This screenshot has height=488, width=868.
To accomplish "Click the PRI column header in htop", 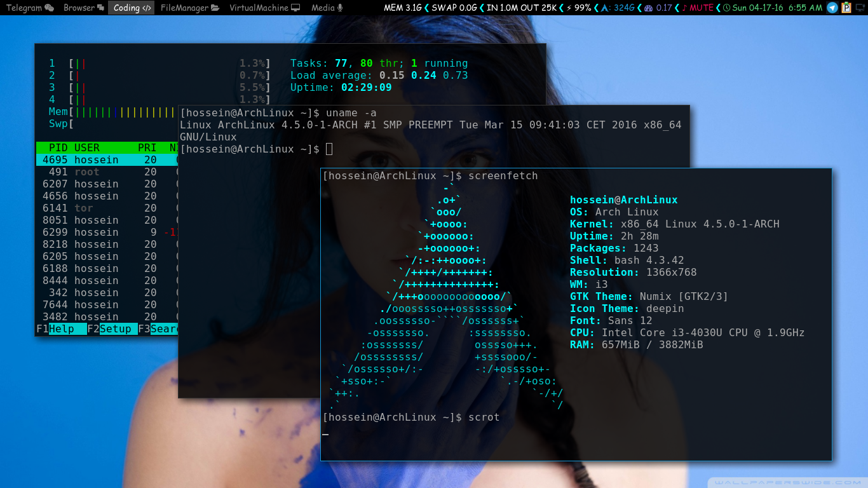I will 147,147.
